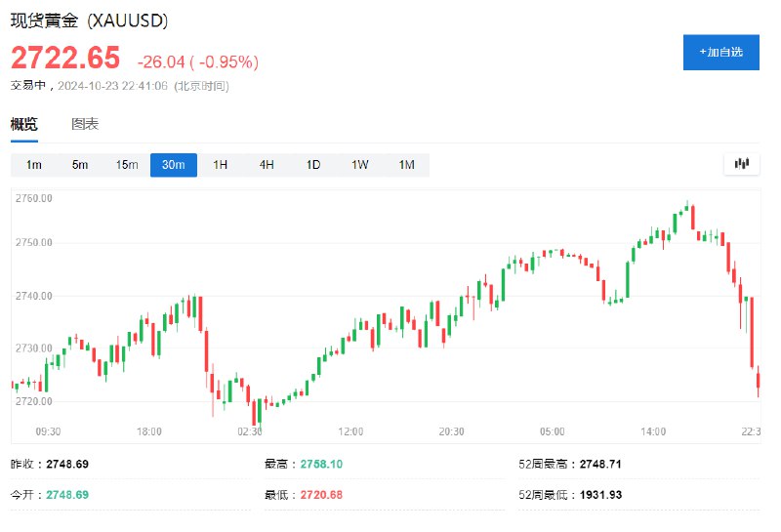Click the 14:00 time axis label
This screenshot has width=781, height=532.
pyautogui.click(x=653, y=431)
